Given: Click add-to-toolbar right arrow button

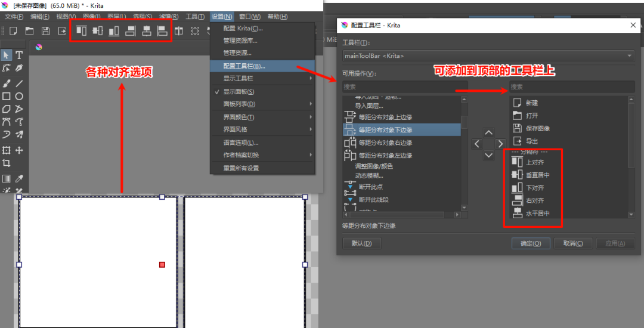Looking at the screenshot, I should 500,144.
